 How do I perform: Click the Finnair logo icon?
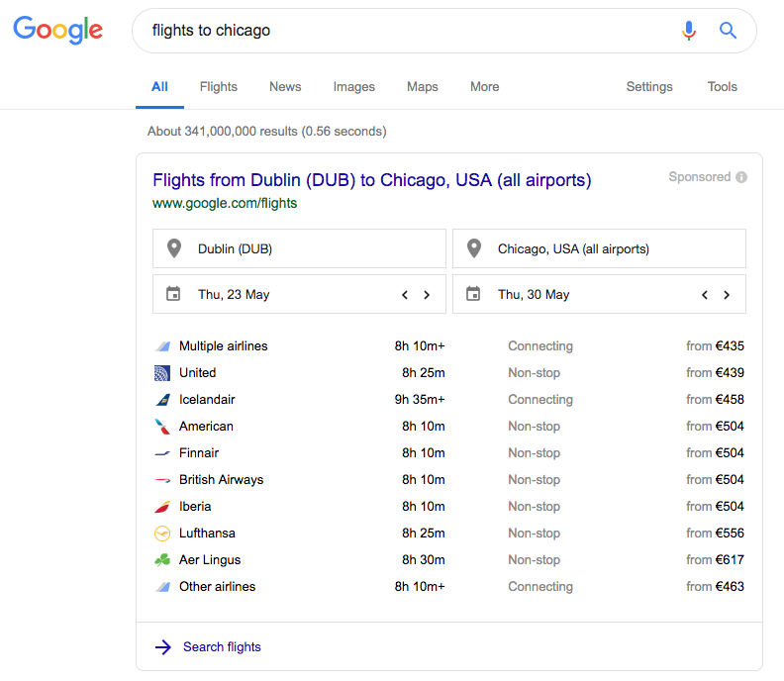(162, 453)
